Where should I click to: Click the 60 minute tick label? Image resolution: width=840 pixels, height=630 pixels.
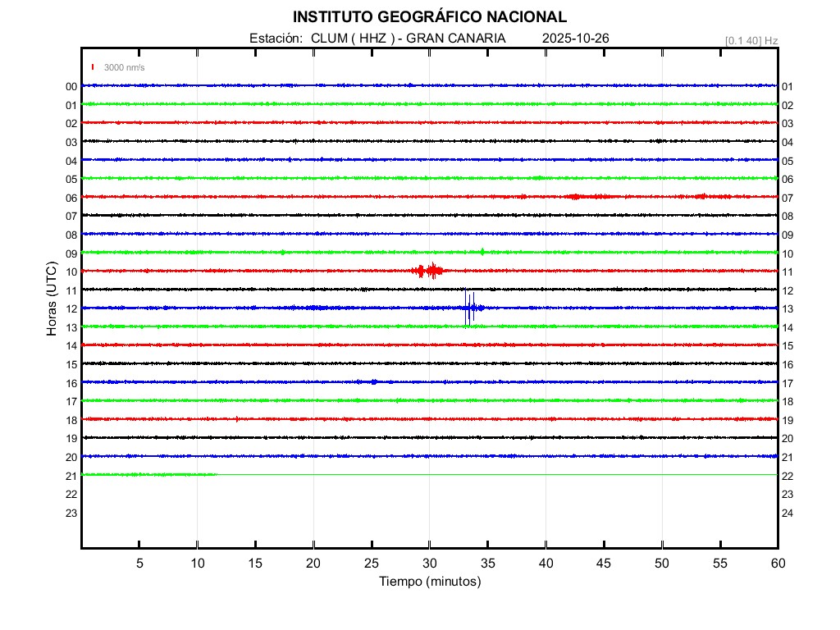[x=777, y=564]
